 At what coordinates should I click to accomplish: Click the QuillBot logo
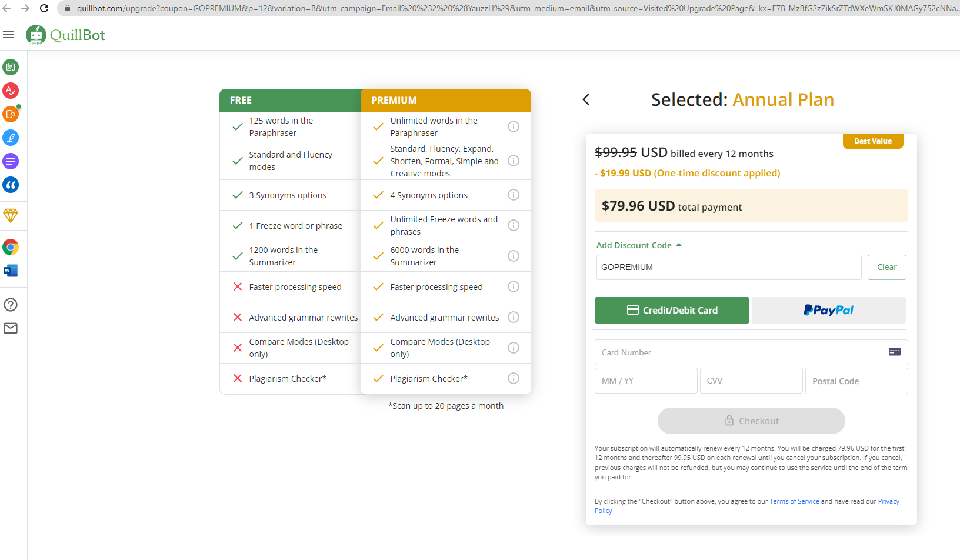pyautogui.click(x=65, y=35)
